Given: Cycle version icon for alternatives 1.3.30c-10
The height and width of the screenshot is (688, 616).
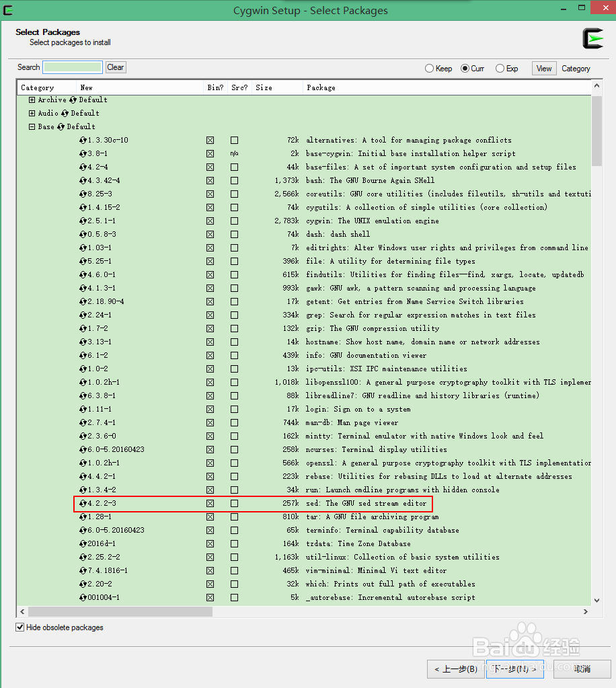Looking at the screenshot, I should click(x=83, y=141).
